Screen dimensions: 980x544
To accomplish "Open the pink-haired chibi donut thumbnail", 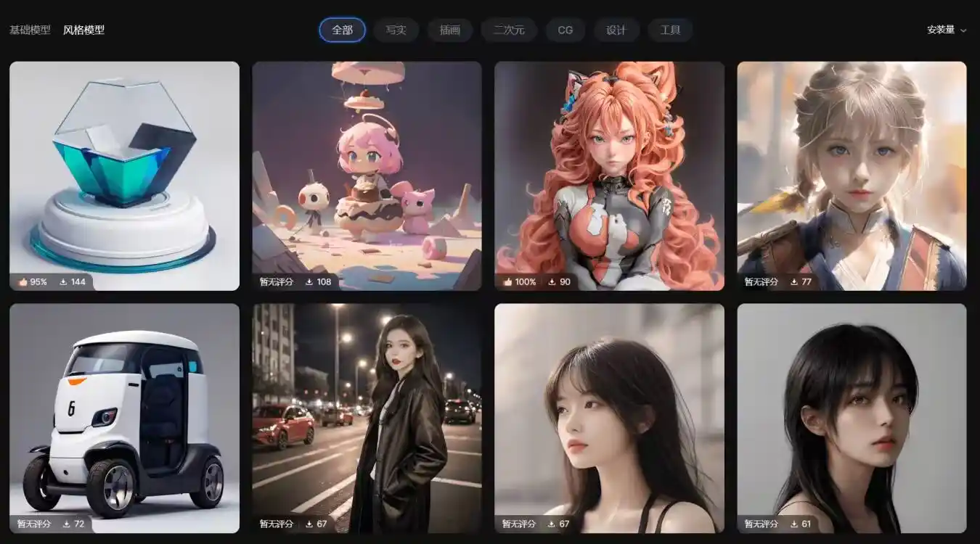I will 367,176.
